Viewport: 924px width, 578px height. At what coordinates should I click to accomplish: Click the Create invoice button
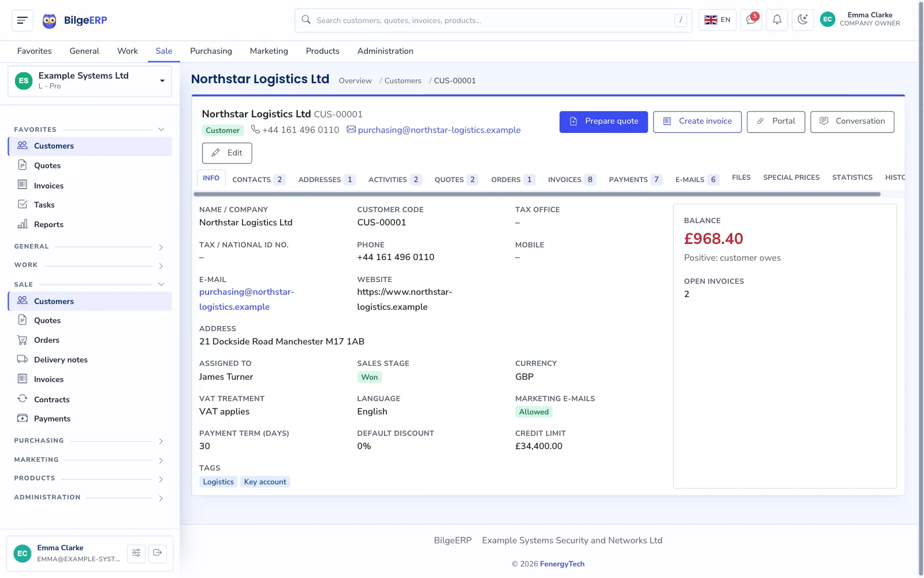(x=697, y=121)
